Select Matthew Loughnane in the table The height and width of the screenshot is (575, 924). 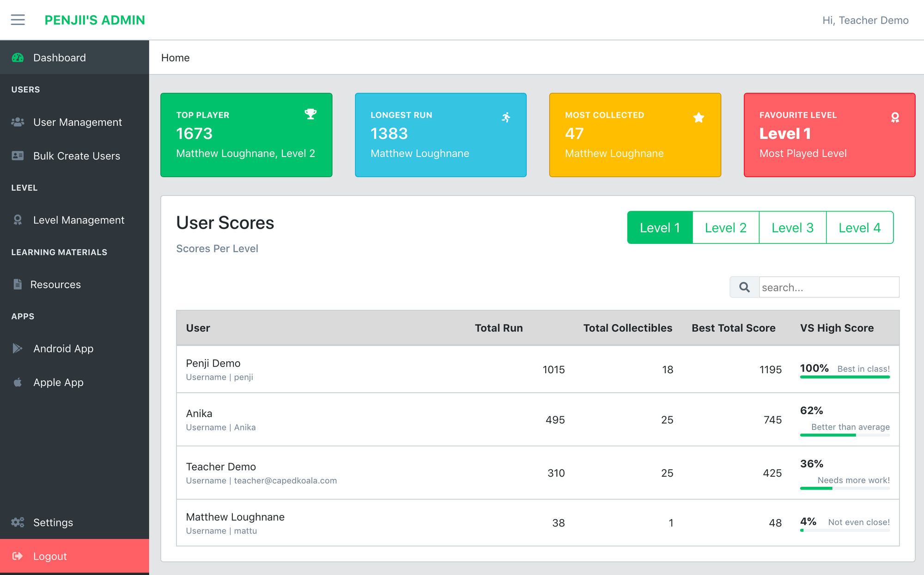point(235,517)
